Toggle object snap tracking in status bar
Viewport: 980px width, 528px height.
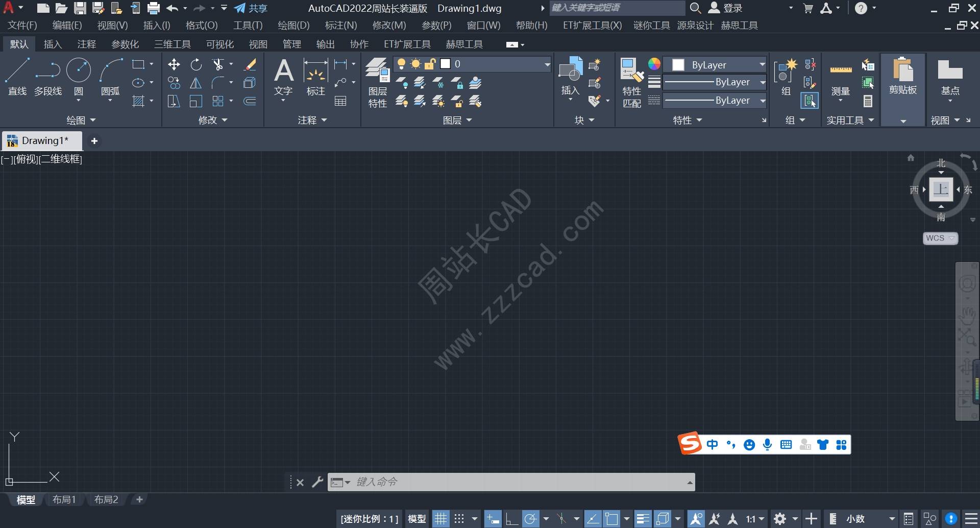point(593,519)
